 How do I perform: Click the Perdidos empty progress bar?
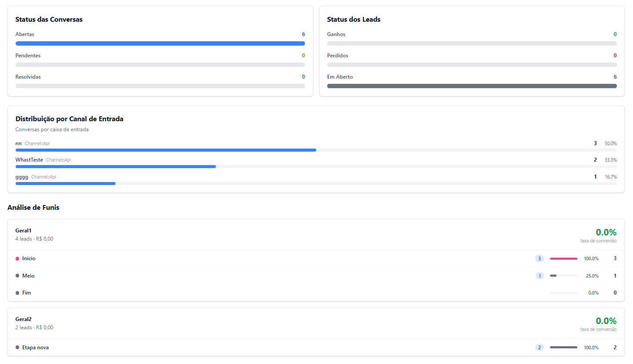tap(472, 65)
